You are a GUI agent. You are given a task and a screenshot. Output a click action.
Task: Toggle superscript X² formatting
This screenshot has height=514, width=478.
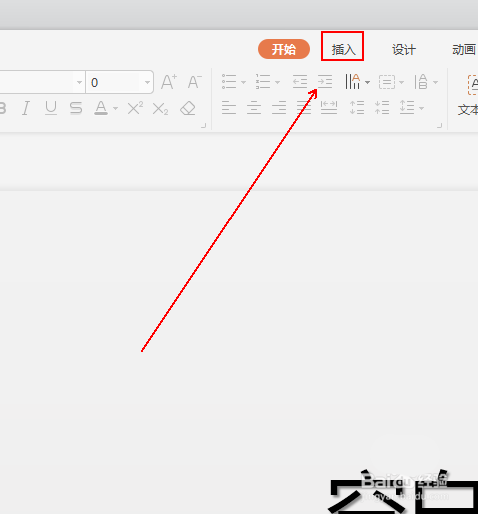click(x=135, y=108)
